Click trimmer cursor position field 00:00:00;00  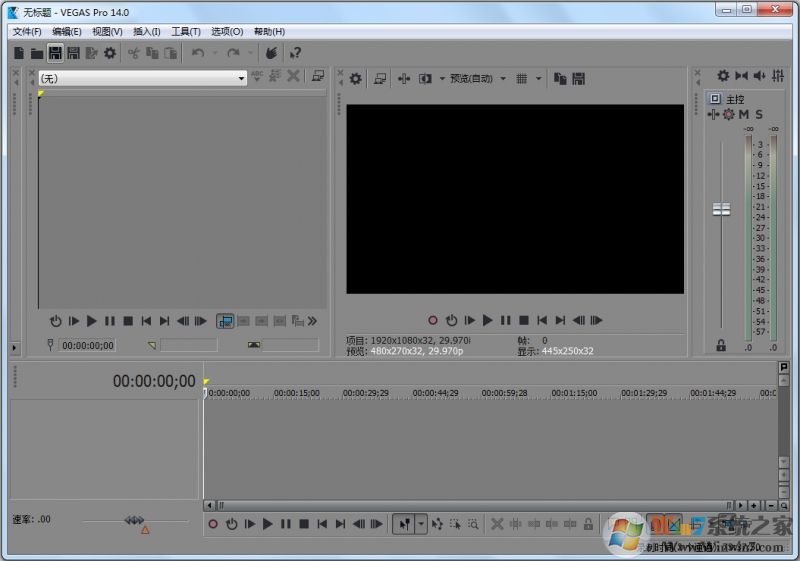pyautogui.click(x=87, y=345)
